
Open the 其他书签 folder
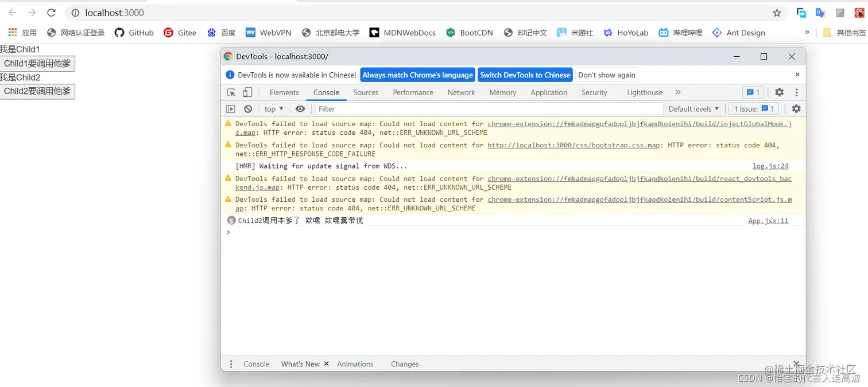pyautogui.click(x=844, y=33)
